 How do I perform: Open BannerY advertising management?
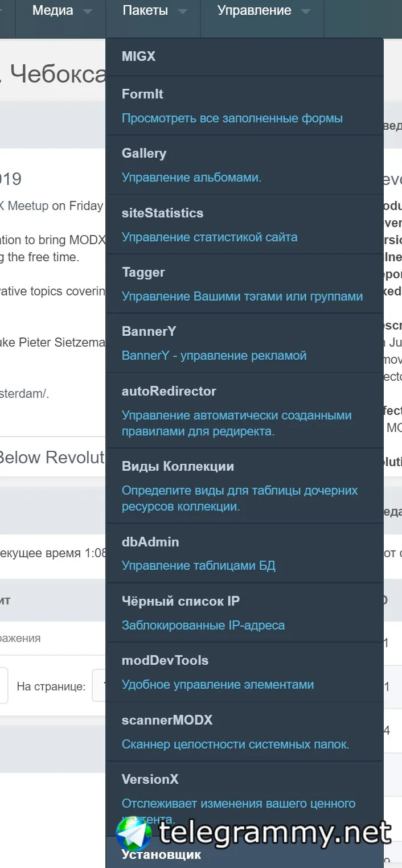[244, 343]
